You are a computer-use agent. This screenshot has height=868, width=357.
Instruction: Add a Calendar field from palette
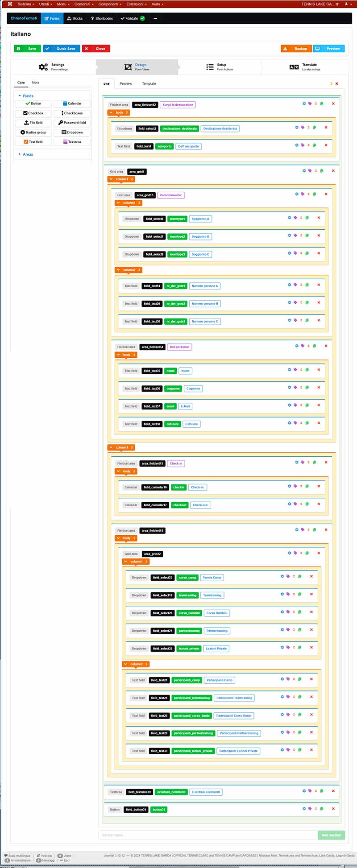click(x=72, y=103)
